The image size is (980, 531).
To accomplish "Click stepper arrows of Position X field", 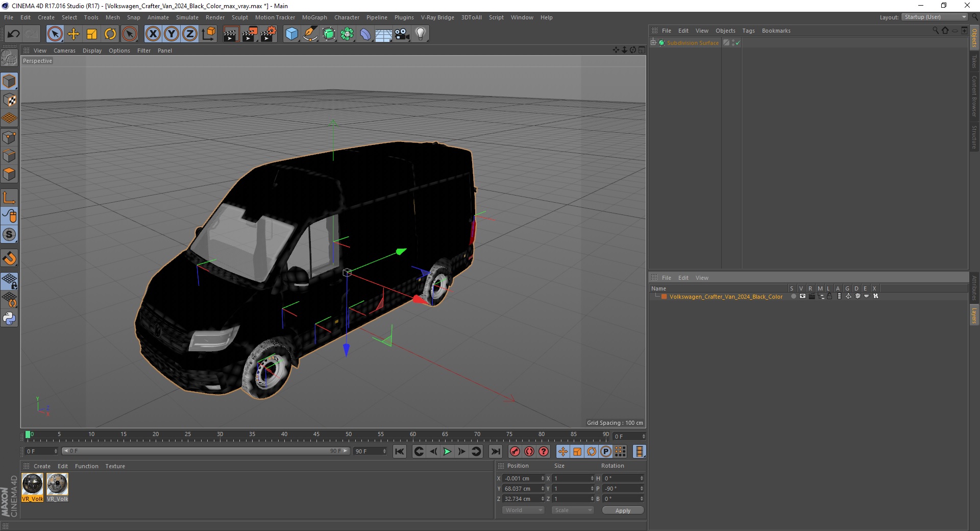I will (x=543, y=478).
